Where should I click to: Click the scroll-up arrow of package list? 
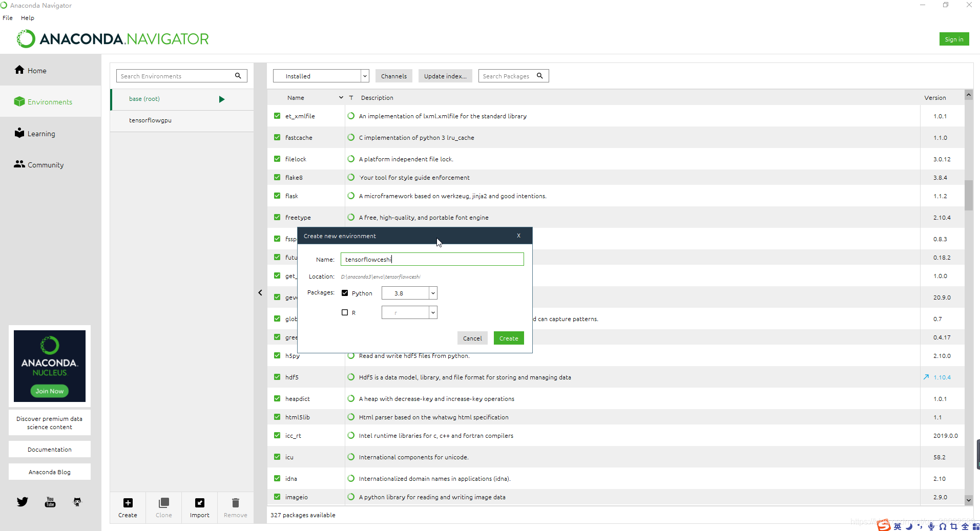(969, 95)
